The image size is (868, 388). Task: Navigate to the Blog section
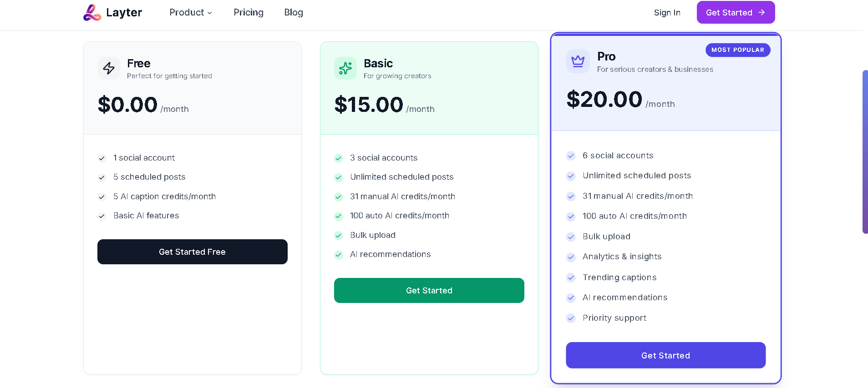pos(293,12)
